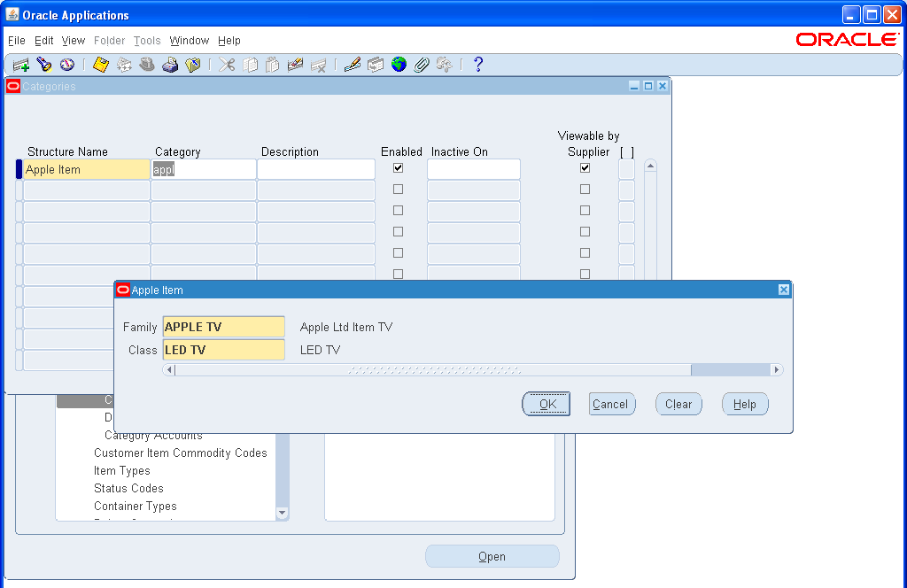This screenshot has height=588, width=907.
Task: Uncheck Enabled for the Apple Item row
Action: 398,168
